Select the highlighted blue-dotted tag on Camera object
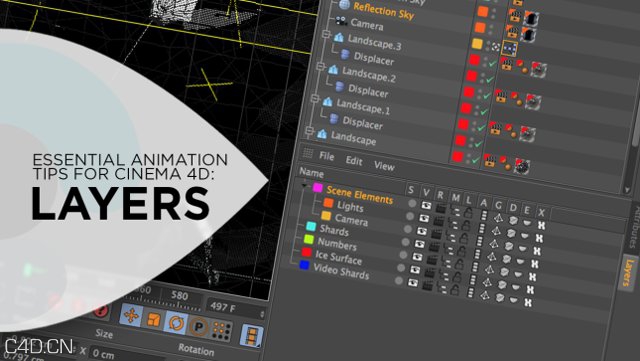Image resolution: width=640 pixels, height=361 pixels. 509,48
